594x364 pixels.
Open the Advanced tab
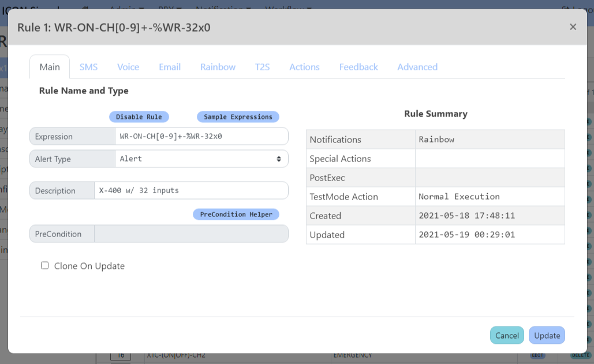pyautogui.click(x=417, y=67)
